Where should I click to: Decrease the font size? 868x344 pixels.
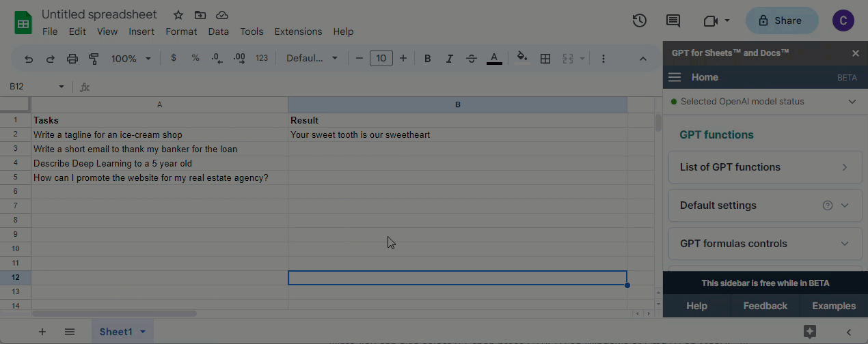point(360,59)
